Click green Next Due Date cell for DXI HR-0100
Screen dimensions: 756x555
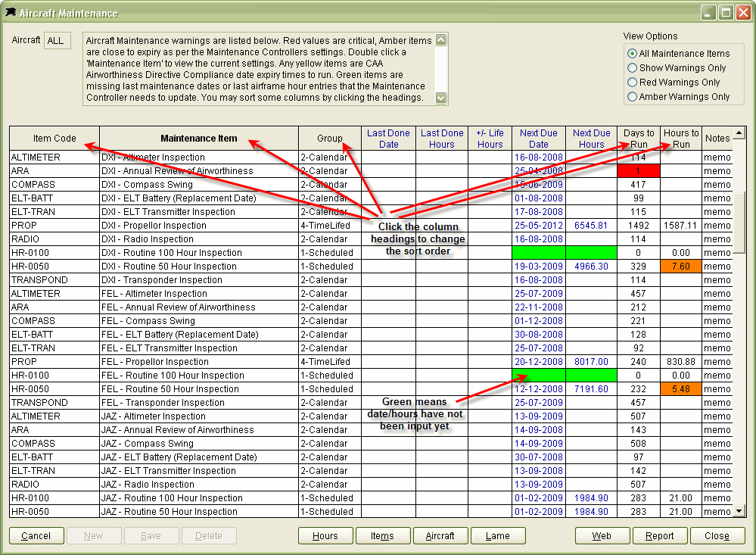pos(539,252)
